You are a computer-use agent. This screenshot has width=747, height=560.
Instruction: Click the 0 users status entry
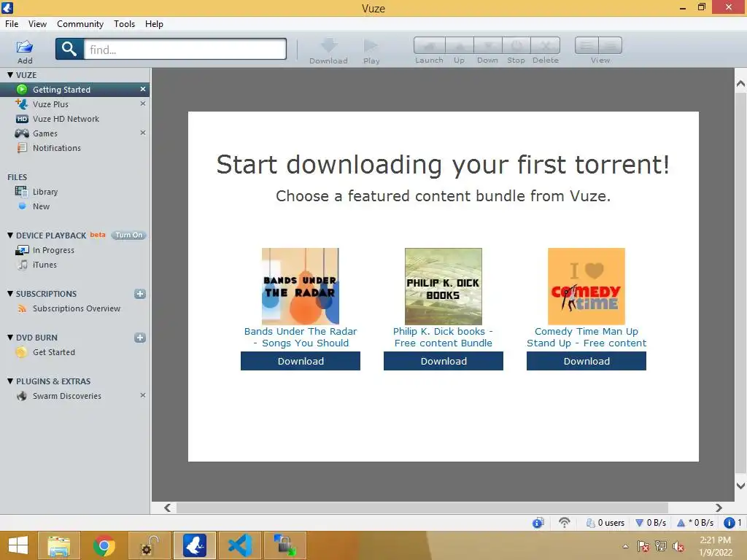point(605,523)
